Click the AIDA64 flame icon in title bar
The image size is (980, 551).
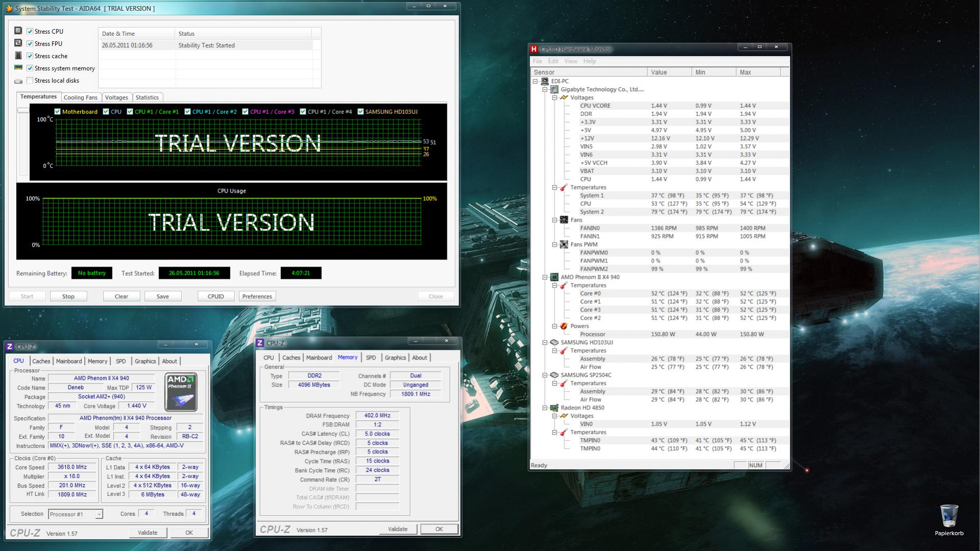click(9, 8)
